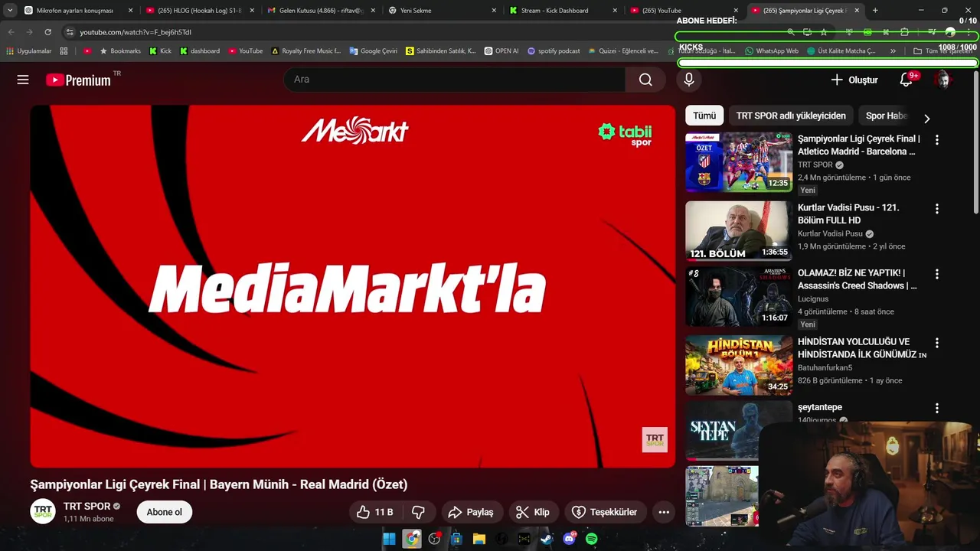Image resolution: width=980 pixels, height=551 pixels.
Task: Go back with browser back arrow
Action: tap(11, 32)
